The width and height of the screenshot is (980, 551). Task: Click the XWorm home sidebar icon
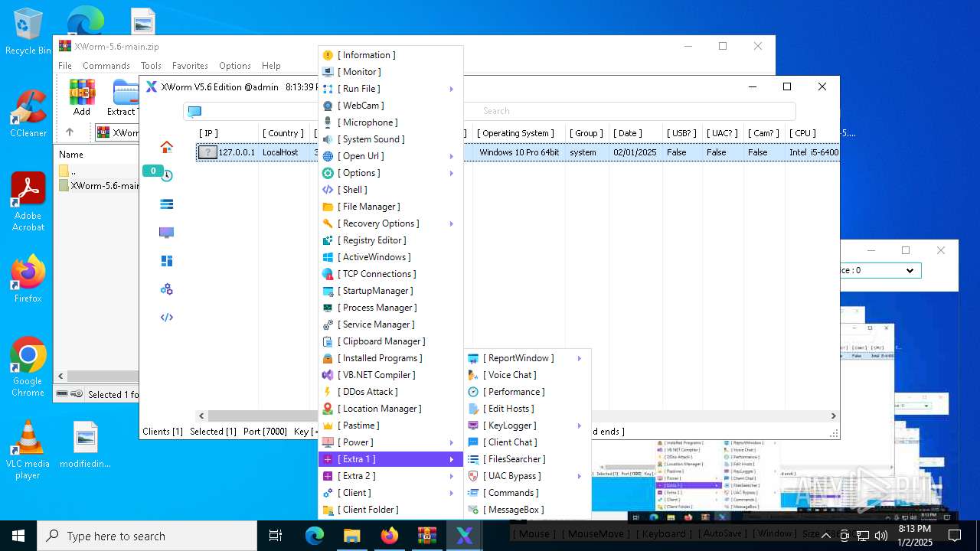coord(166,147)
